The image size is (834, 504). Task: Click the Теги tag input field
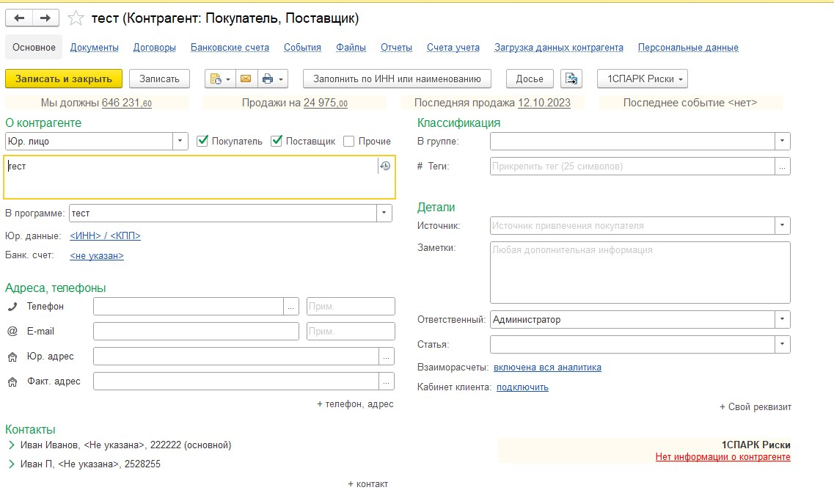point(632,166)
